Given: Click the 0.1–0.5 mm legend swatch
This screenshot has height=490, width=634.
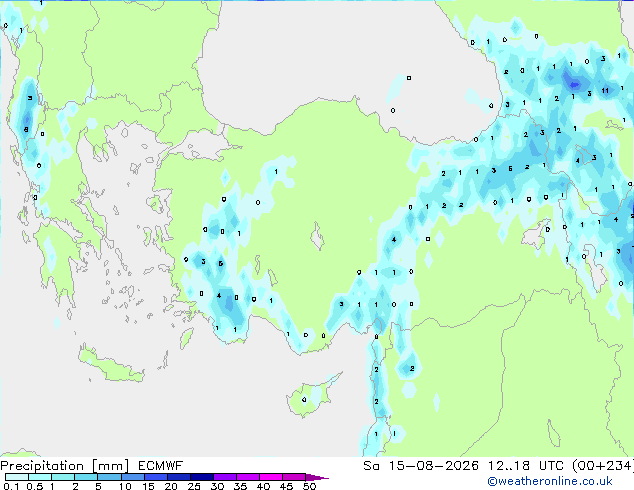Looking at the screenshot, I should pos(17,477).
